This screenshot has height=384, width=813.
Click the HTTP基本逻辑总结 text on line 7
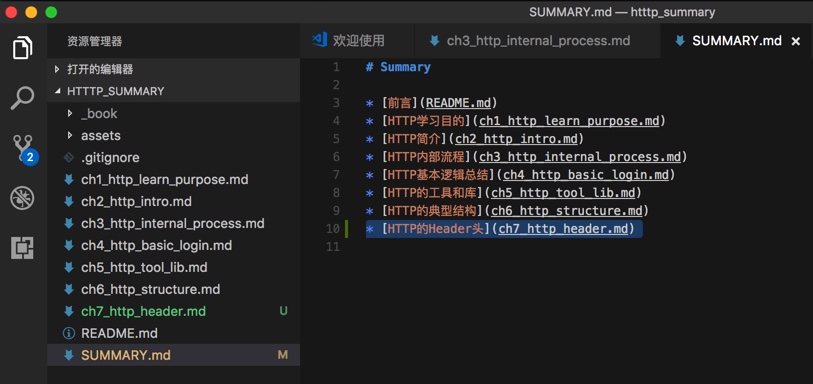[438, 175]
